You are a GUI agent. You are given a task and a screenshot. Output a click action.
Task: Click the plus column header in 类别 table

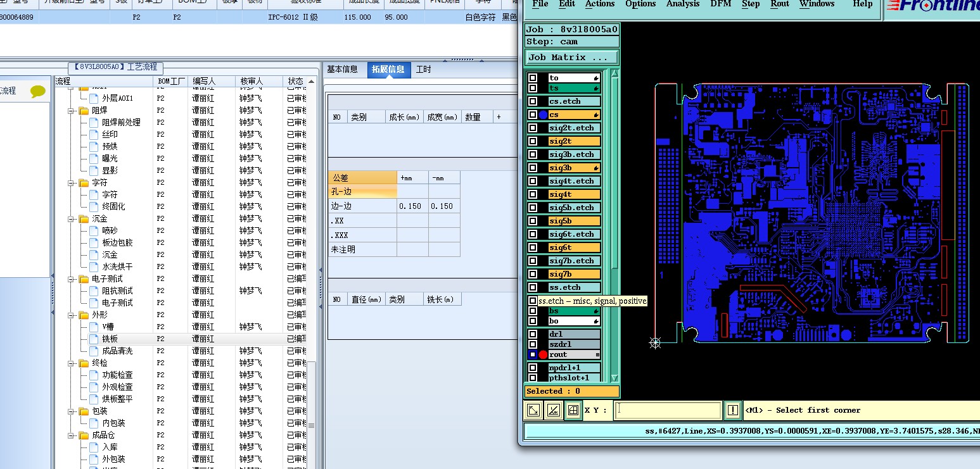pyautogui.click(x=499, y=117)
